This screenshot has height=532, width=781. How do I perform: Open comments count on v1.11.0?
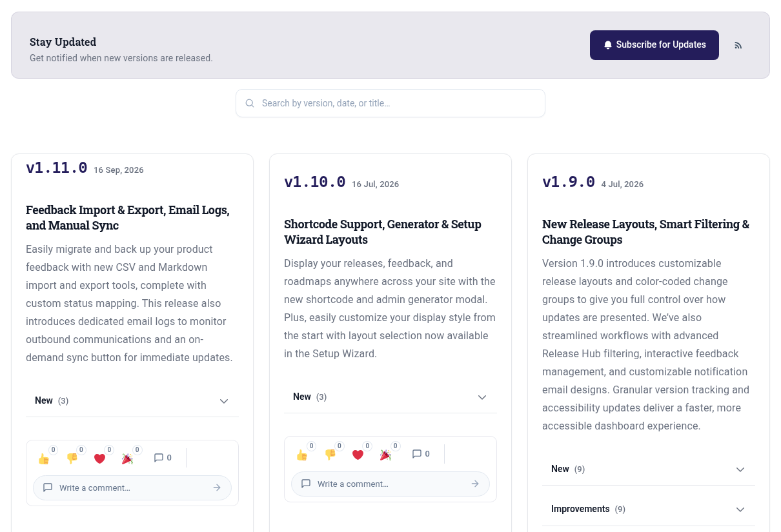coord(163,458)
